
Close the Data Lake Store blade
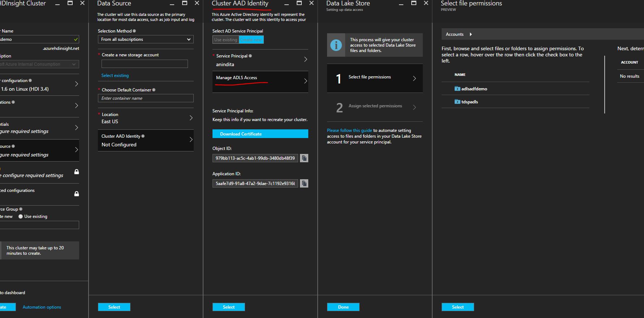coord(426,3)
